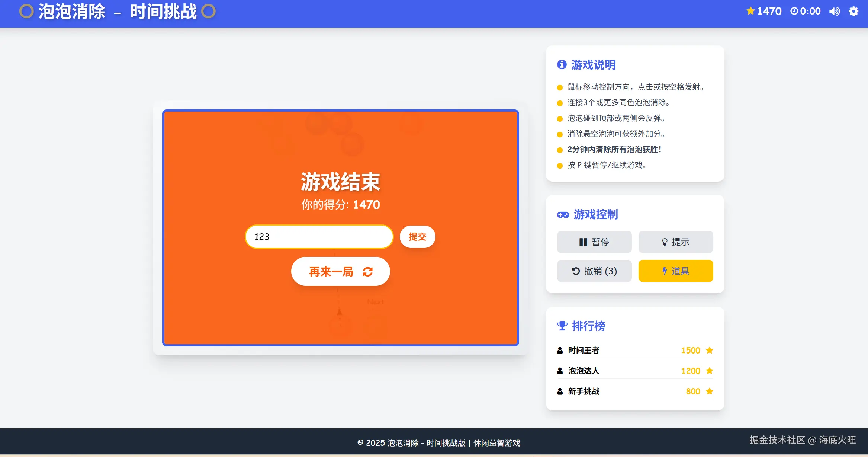Click the gamepad icon beside 游戏控制
This screenshot has width=868, height=457.
click(562, 214)
